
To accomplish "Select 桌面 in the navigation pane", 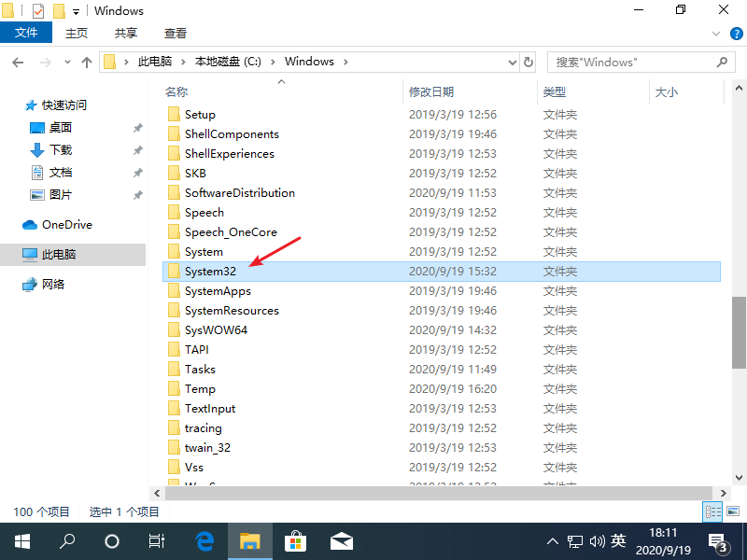I will pyautogui.click(x=60, y=128).
